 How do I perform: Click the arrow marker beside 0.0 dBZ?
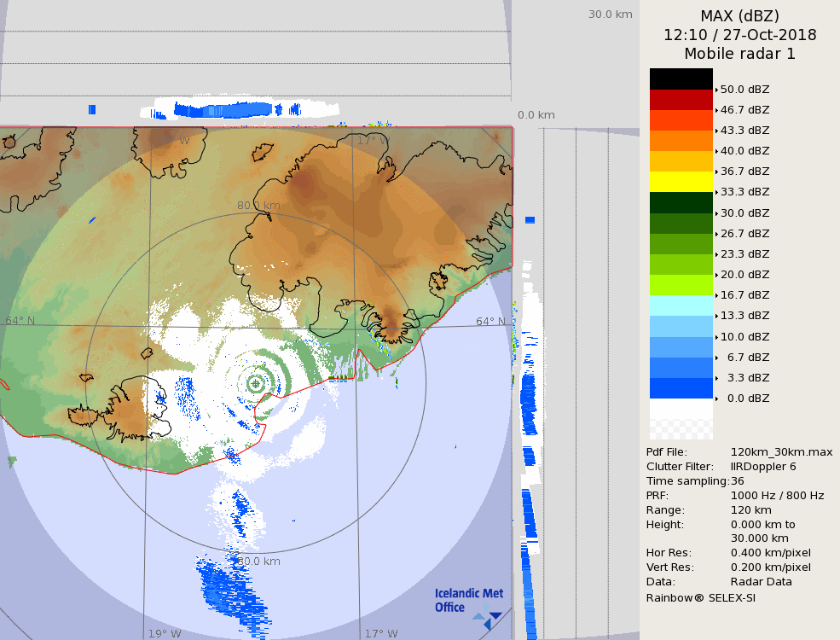(x=716, y=399)
